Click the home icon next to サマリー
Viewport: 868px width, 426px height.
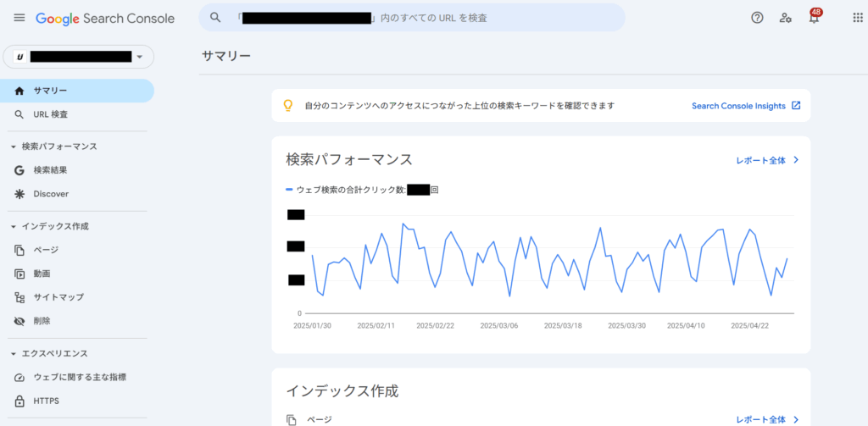[x=19, y=91]
